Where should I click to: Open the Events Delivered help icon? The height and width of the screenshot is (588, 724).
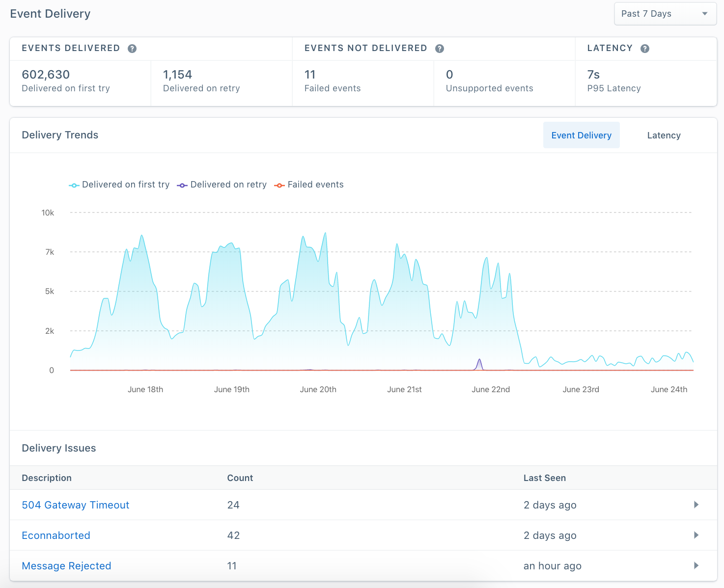point(132,48)
